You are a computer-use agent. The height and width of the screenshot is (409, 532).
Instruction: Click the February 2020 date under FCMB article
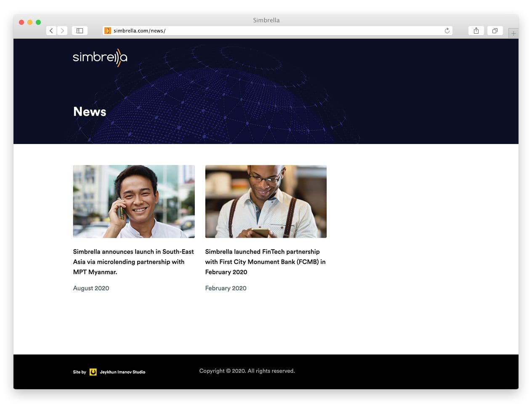226,288
